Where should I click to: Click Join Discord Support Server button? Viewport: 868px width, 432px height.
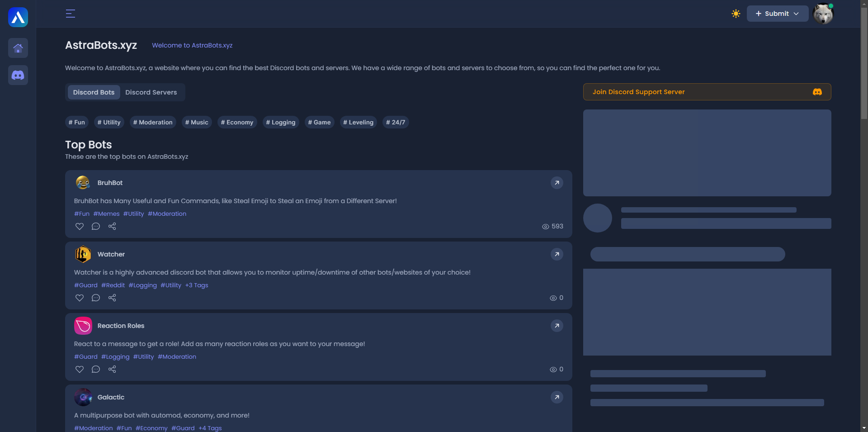point(707,92)
